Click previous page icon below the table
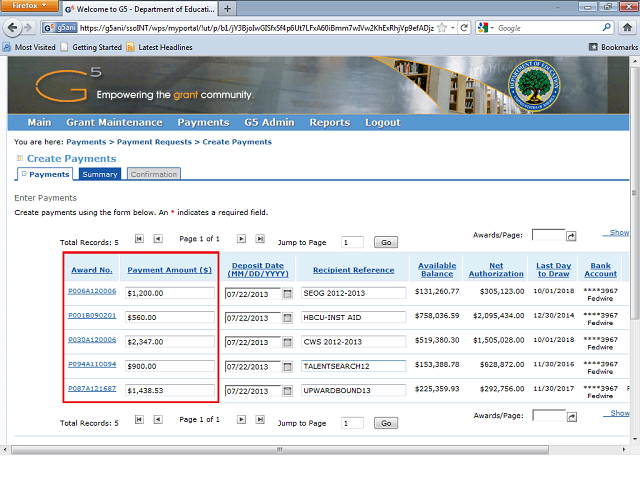Viewport: 640px width, 480px height. (158, 422)
